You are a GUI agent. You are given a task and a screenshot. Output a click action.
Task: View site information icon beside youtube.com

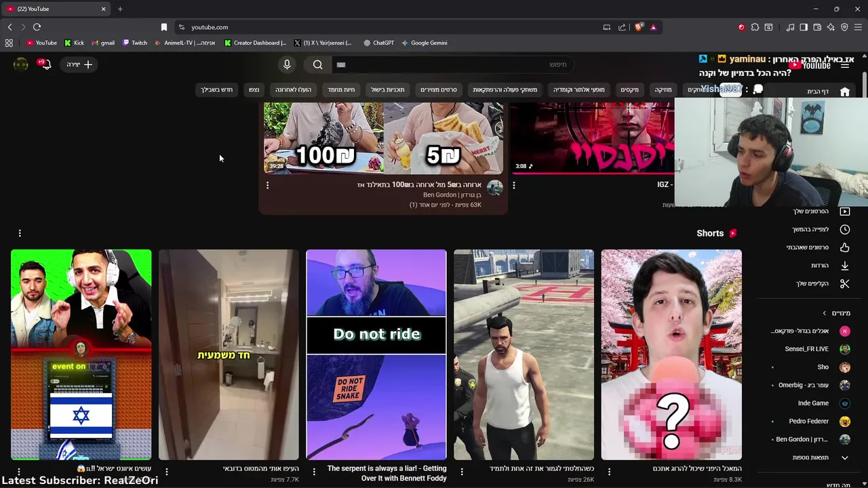click(x=181, y=27)
